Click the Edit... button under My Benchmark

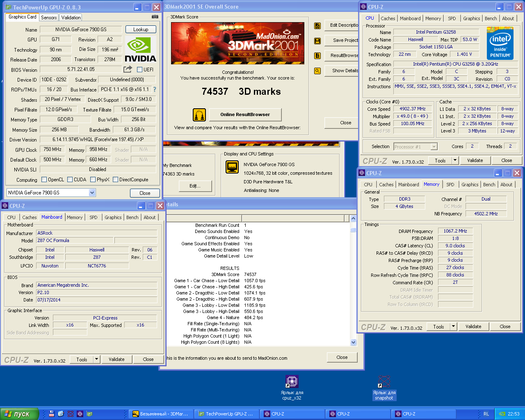(195, 186)
